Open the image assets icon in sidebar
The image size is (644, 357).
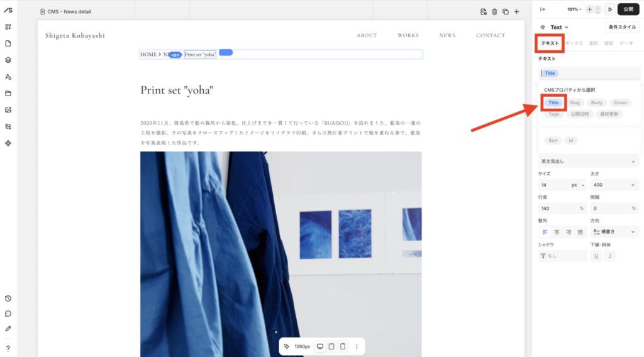8,110
